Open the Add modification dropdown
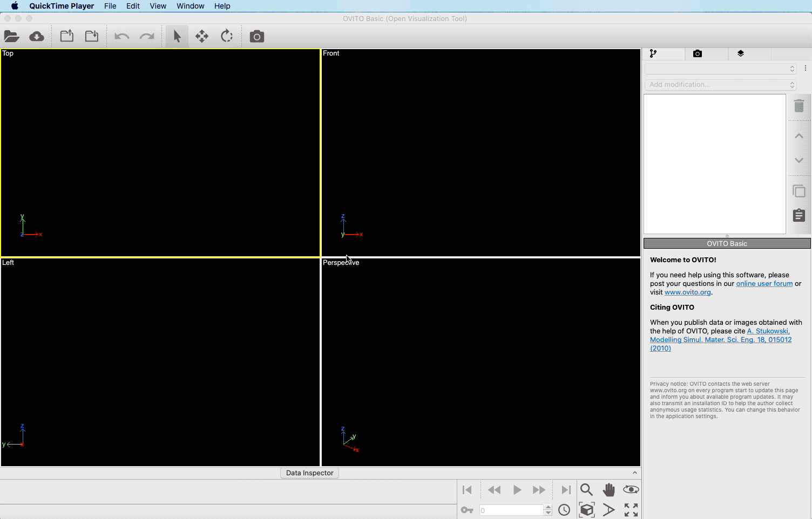The image size is (812, 519). [x=720, y=85]
